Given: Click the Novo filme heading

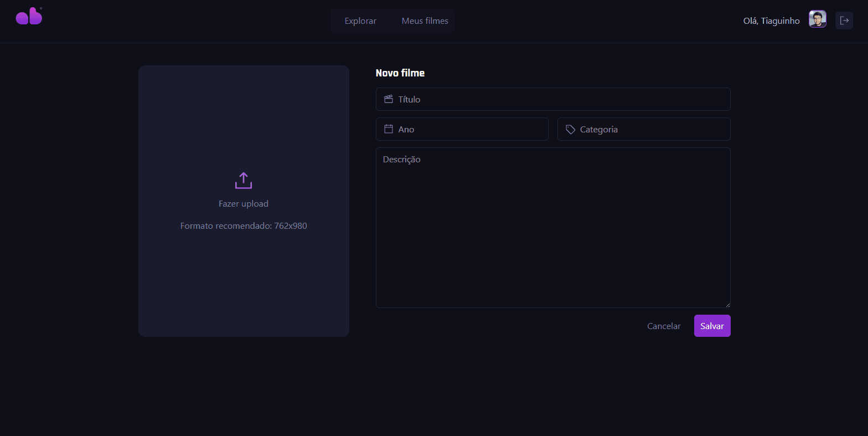Looking at the screenshot, I should point(400,73).
